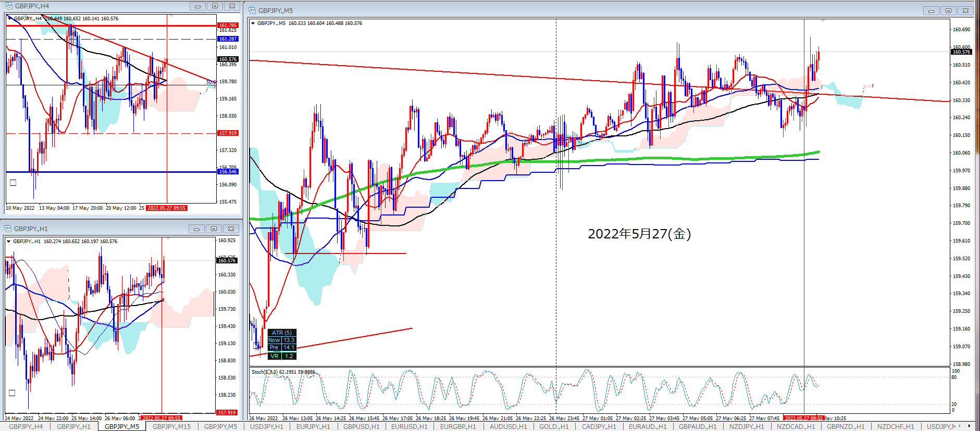Viewport: 980px width, 431px height.
Task: Click the red 2022.05.27 09:55 M5 time marker
Action: coord(803,418)
